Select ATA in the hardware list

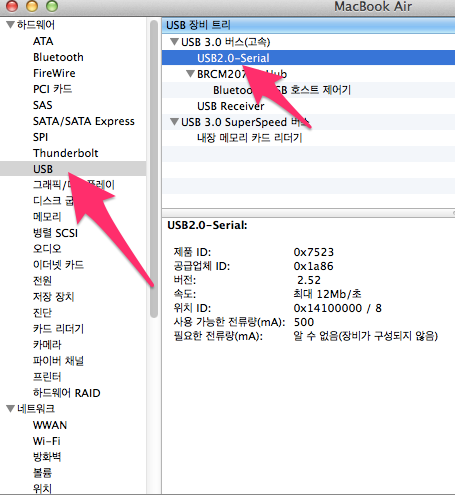point(43,41)
